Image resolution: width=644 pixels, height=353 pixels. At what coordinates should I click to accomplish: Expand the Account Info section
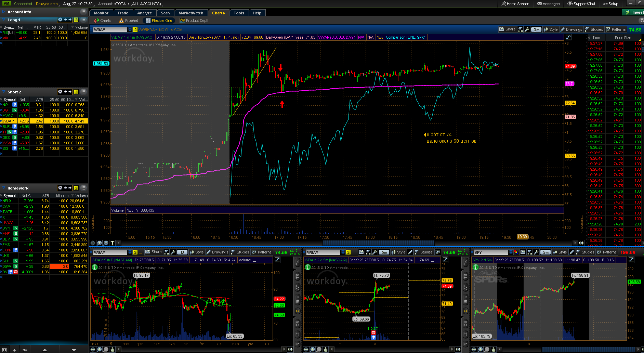click(4, 12)
